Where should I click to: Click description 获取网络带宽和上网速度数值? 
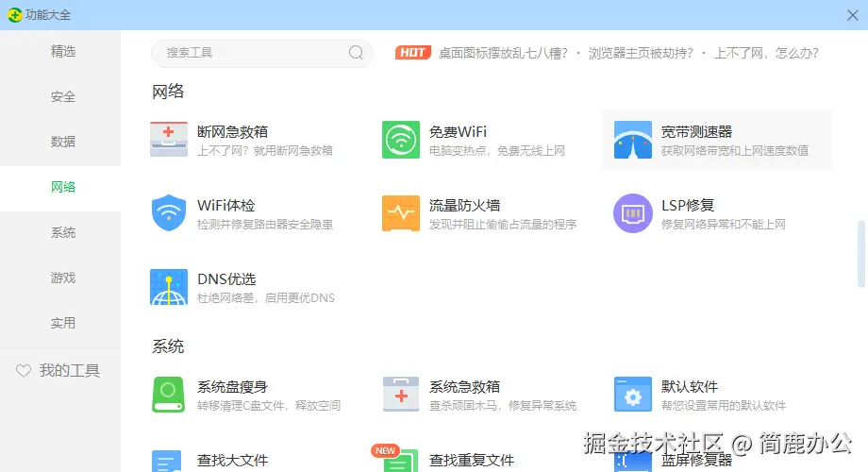pyautogui.click(x=735, y=151)
